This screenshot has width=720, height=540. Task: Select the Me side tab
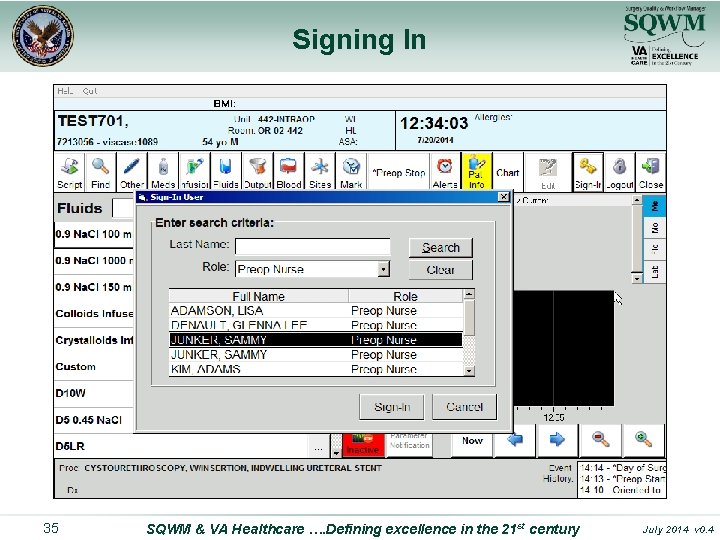pos(654,206)
